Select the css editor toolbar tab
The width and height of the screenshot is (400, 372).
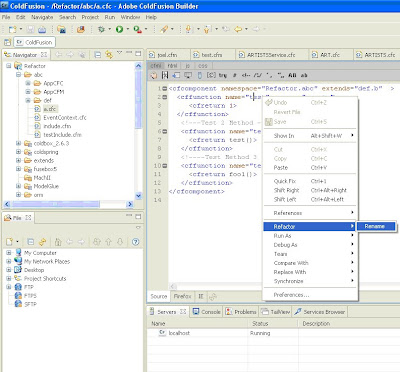(x=203, y=66)
